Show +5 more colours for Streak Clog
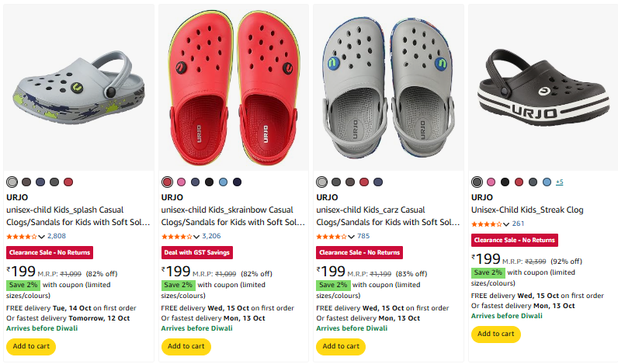The image size is (618, 364). point(559,182)
